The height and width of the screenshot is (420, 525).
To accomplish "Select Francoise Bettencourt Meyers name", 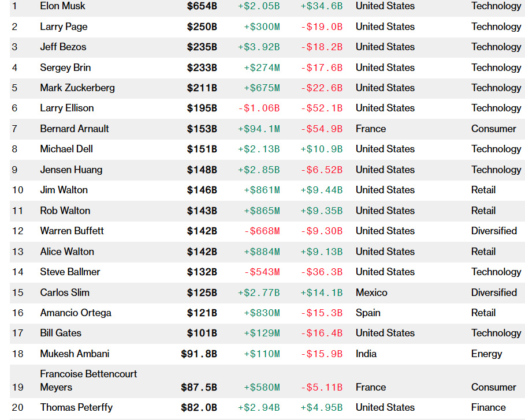I will click(x=88, y=380).
